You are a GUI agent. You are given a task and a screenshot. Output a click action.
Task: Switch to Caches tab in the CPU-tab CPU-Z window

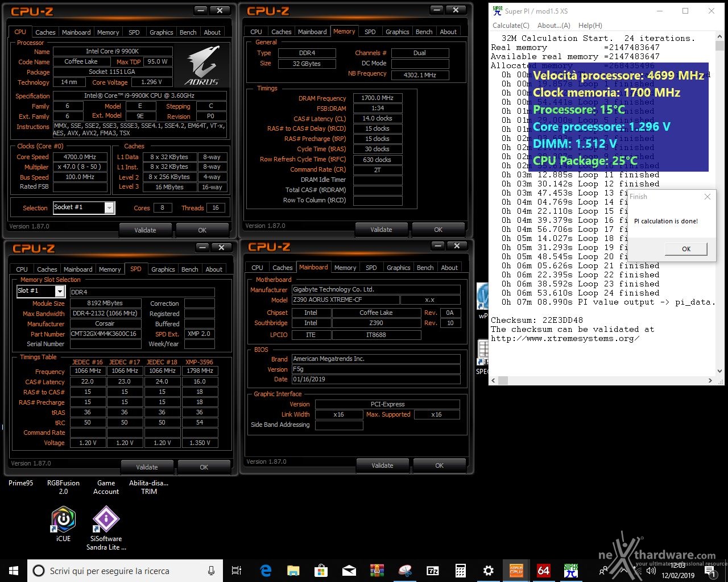(45, 32)
